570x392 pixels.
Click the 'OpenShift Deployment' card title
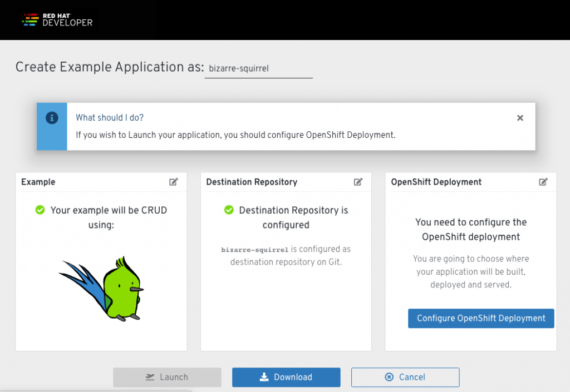pos(436,182)
